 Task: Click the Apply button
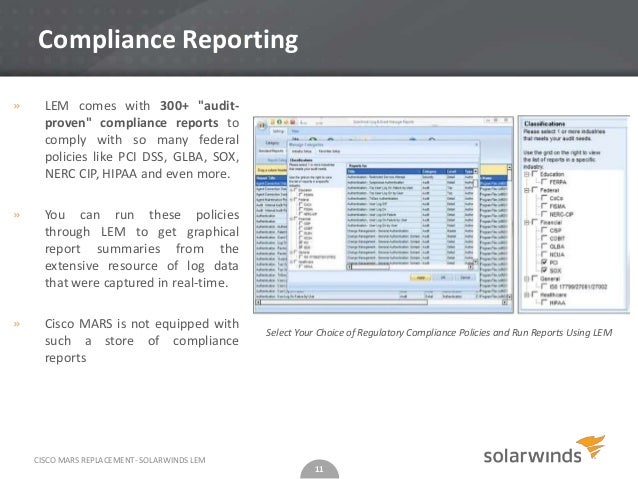(x=420, y=278)
